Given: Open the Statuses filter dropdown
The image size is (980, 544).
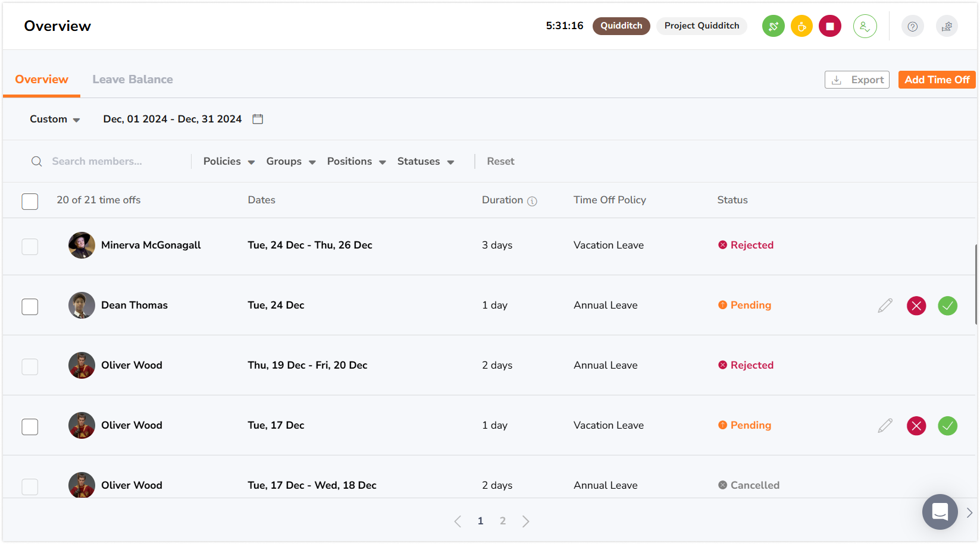Looking at the screenshot, I should point(425,162).
